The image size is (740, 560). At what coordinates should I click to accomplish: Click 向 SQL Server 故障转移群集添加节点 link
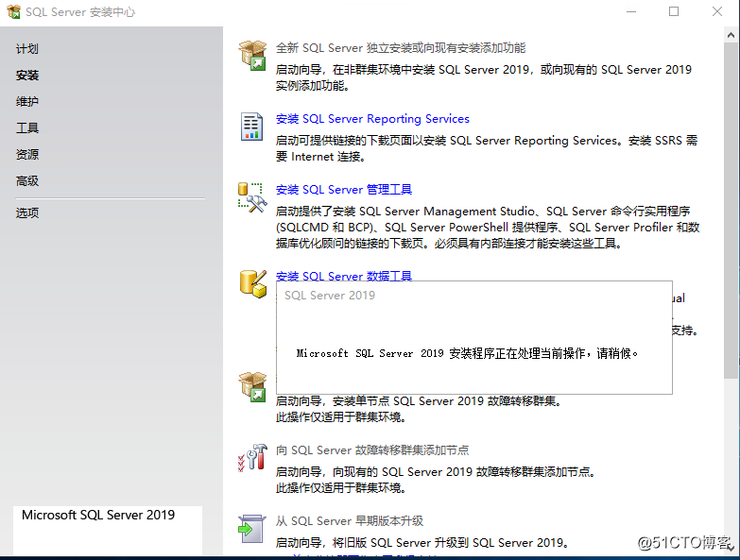click(372, 450)
